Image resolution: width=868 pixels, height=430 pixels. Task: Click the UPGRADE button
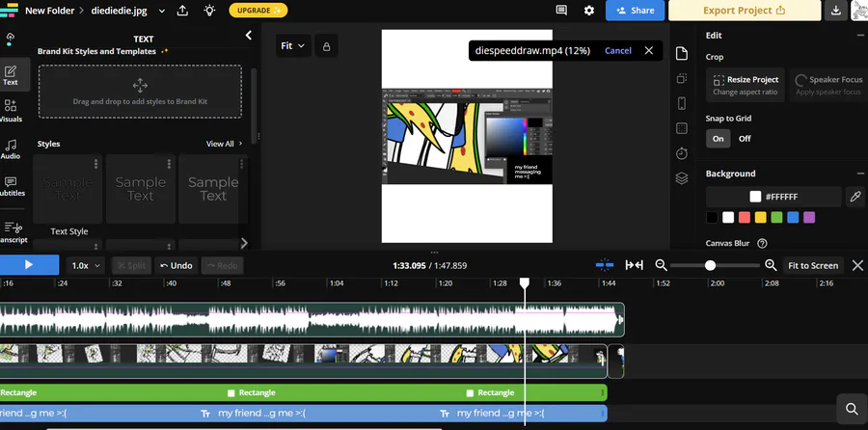click(x=258, y=10)
